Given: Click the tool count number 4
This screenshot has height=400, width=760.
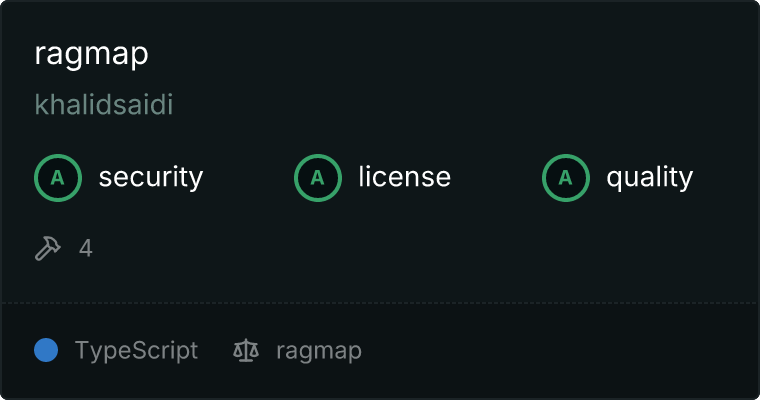Looking at the screenshot, I should pyautogui.click(x=86, y=248).
